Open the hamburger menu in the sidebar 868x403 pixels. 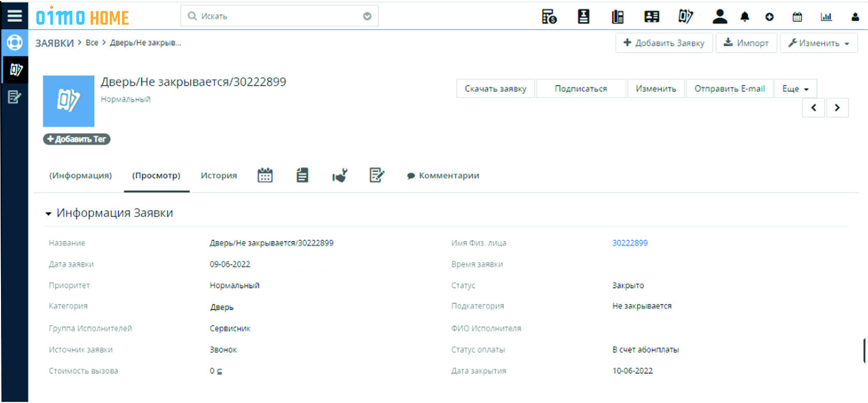click(x=14, y=16)
